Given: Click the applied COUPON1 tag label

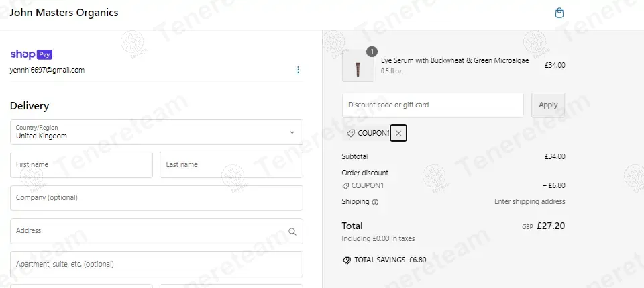Looking at the screenshot, I should click(x=374, y=133).
